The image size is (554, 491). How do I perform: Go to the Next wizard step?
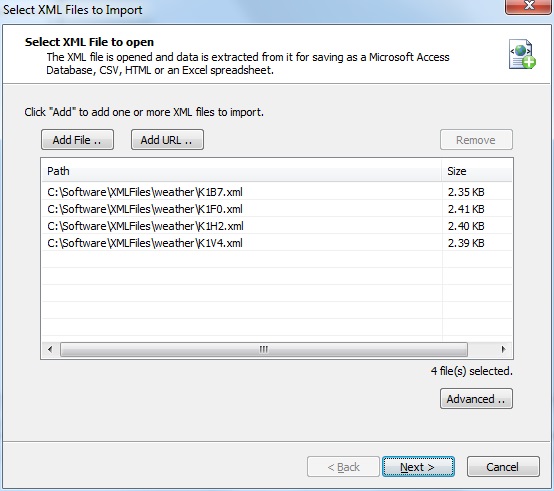(418, 467)
